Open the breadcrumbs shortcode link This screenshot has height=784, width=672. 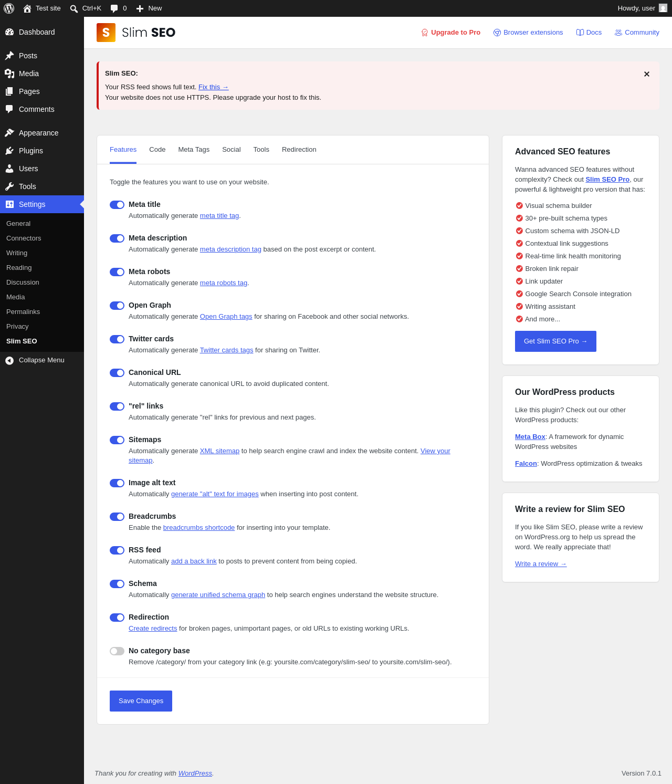click(199, 528)
